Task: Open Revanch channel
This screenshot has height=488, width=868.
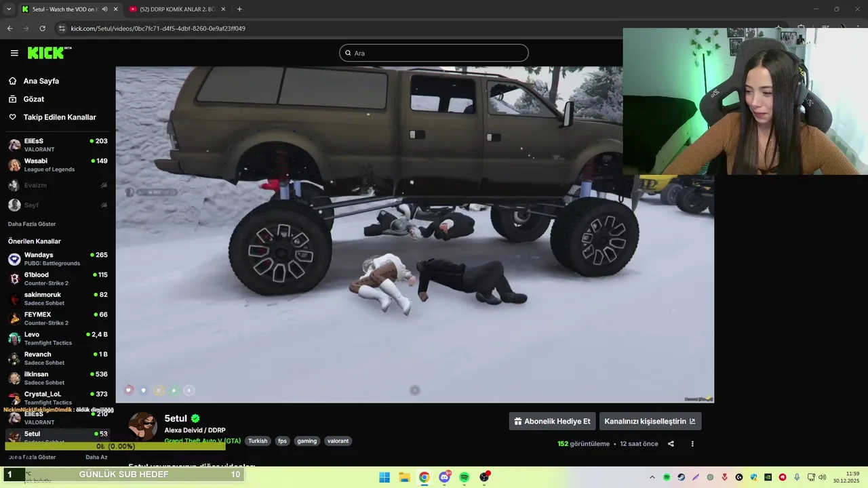Action: [x=58, y=358]
